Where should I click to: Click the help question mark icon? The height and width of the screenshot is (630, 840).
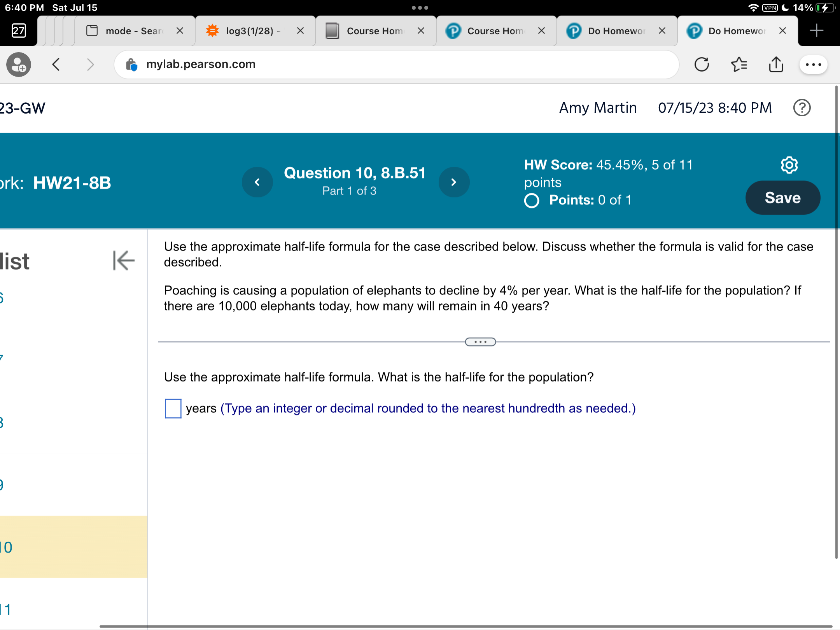[x=801, y=108]
